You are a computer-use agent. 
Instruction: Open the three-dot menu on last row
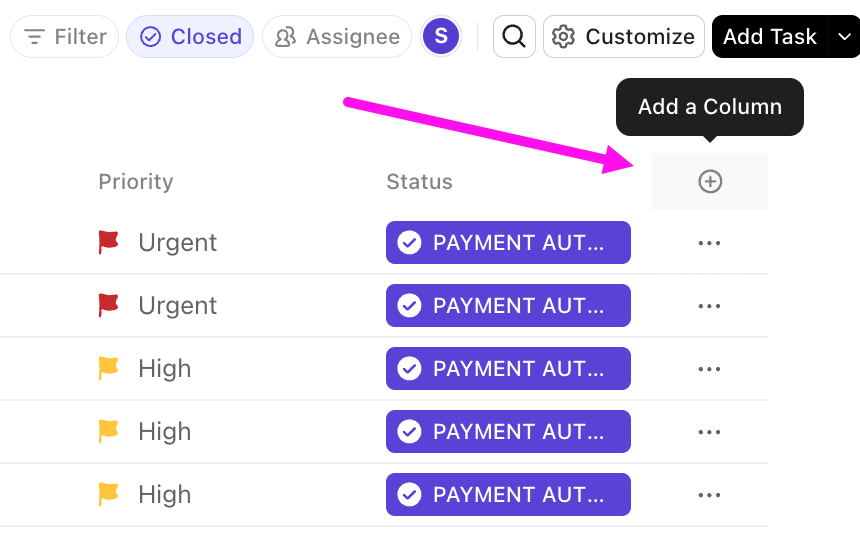[709, 495]
